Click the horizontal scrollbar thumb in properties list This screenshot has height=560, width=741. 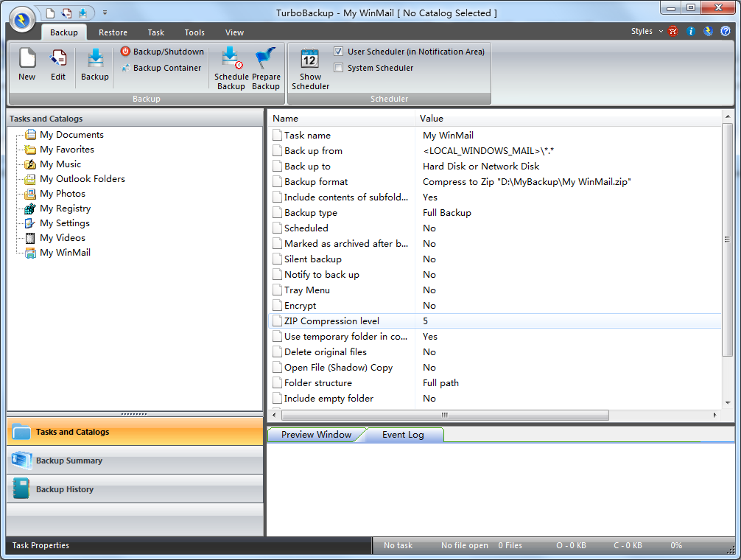[x=445, y=415]
